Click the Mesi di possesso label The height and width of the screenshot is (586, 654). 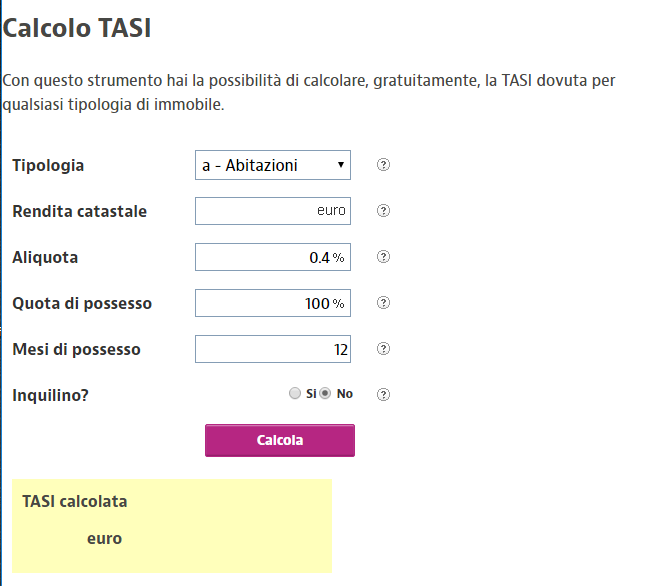pos(76,349)
